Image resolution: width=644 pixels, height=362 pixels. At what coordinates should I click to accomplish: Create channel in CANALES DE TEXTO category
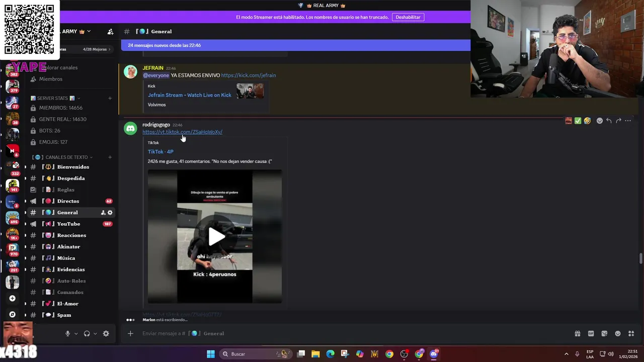[110, 157]
